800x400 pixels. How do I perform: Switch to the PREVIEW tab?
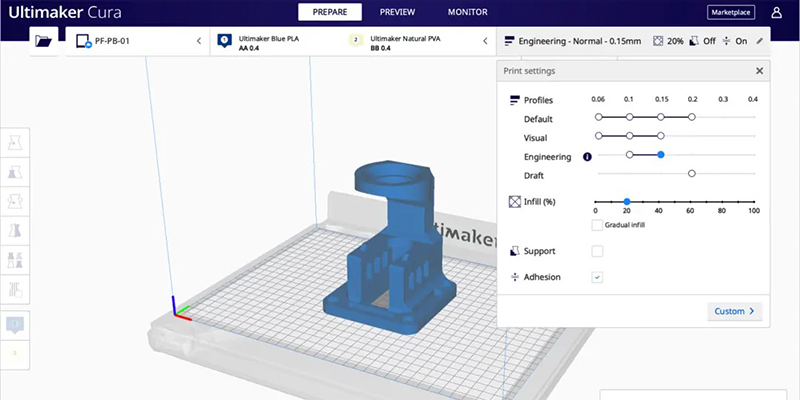point(397,12)
